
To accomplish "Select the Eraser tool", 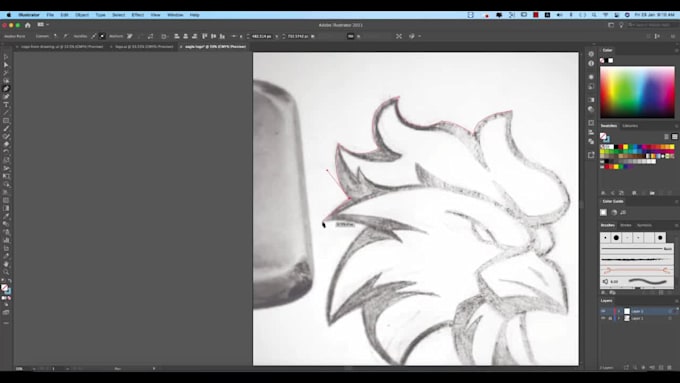I will point(6,144).
